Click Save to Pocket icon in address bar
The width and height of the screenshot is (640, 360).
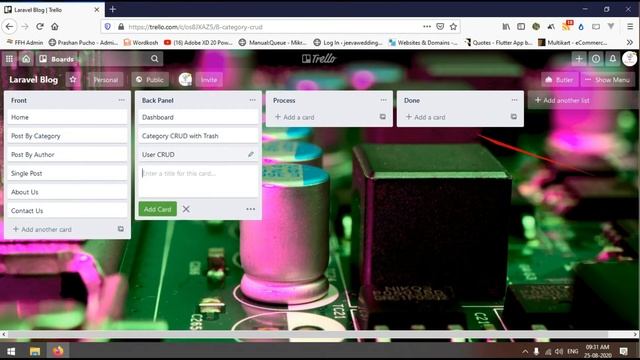[440, 27]
